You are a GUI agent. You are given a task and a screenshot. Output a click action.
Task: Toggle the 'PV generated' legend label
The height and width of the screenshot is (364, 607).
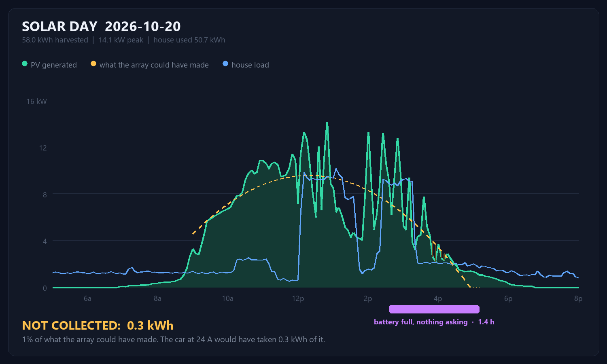[54, 65]
